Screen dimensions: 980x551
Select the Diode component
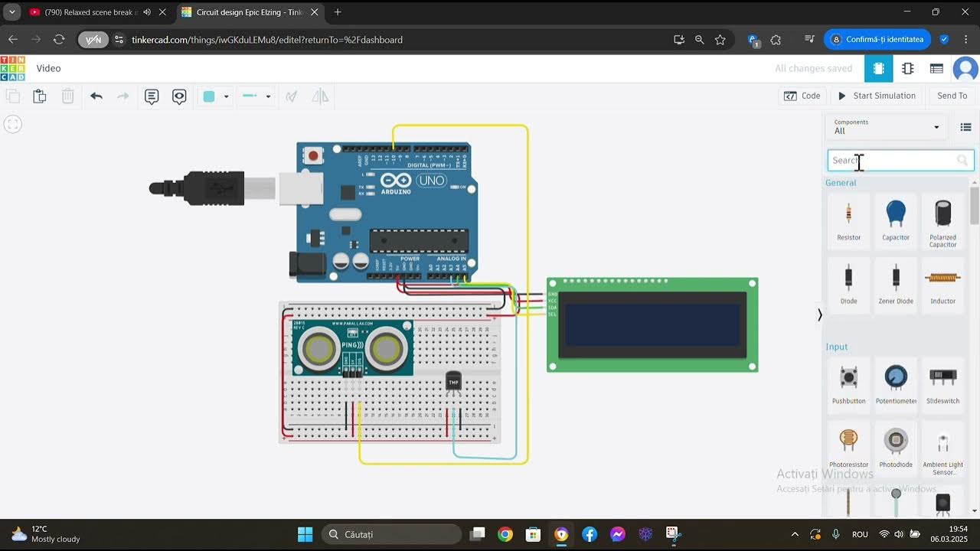pos(848,283)
